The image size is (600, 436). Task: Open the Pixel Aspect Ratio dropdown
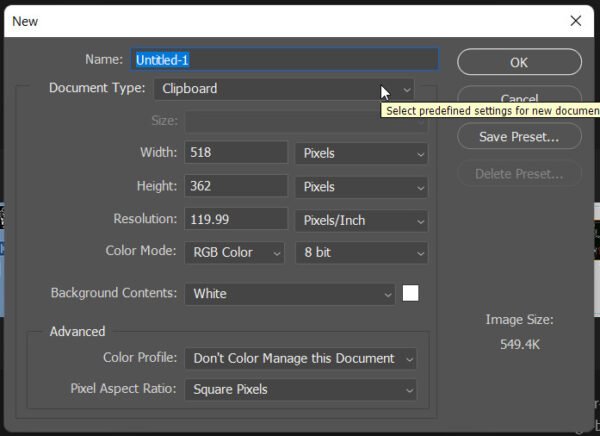tap(300, 390)
